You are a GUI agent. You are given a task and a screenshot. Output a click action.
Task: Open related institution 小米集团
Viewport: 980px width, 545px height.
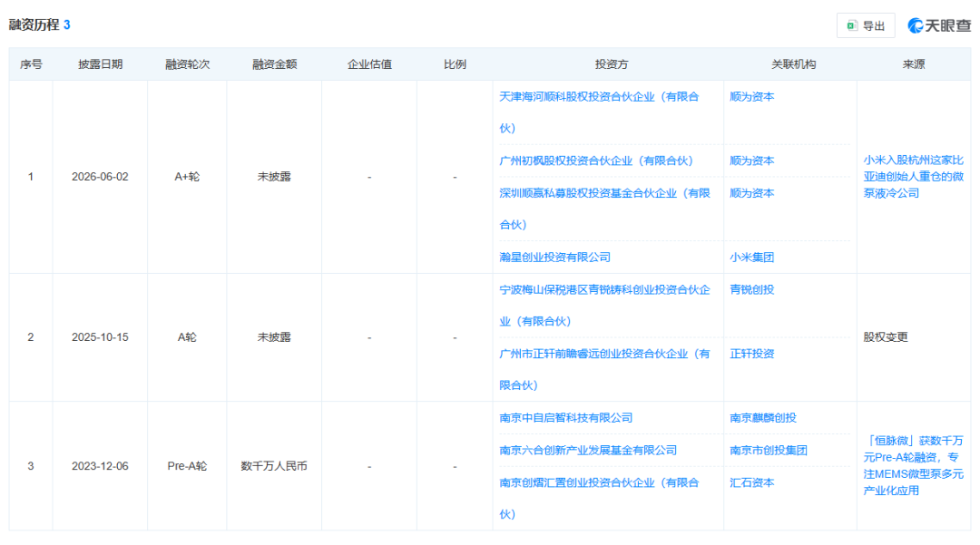click(752, 258)
